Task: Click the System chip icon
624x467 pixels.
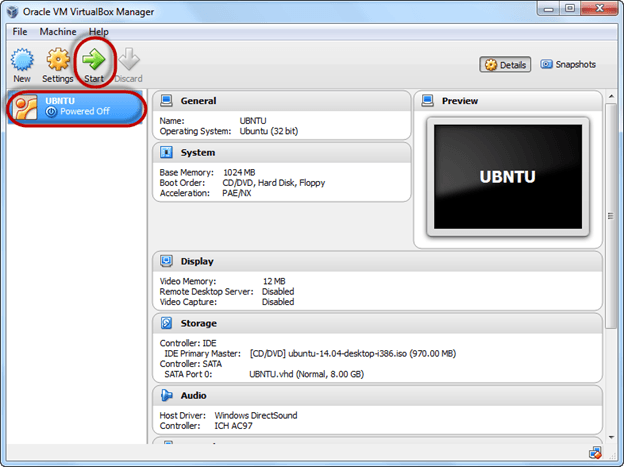Action: pyautogui.click(x=165, y=152)
